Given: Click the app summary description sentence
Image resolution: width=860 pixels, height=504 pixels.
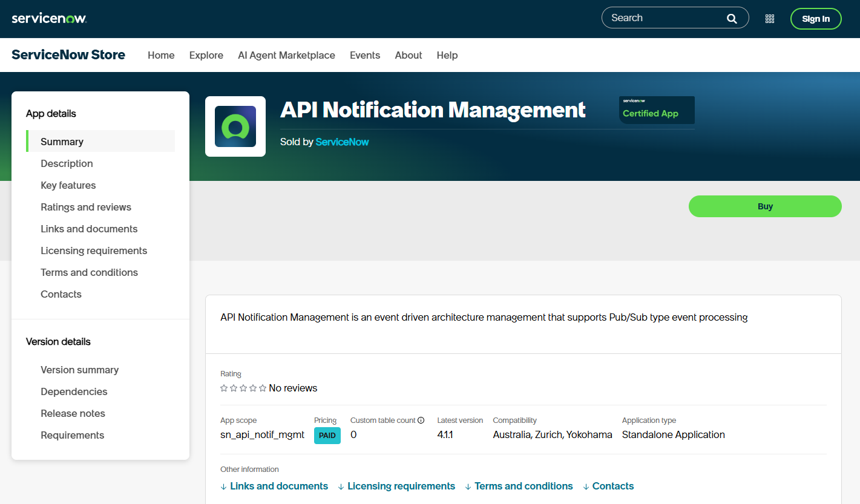Looking at the screenshot, I should pos(484,317).
